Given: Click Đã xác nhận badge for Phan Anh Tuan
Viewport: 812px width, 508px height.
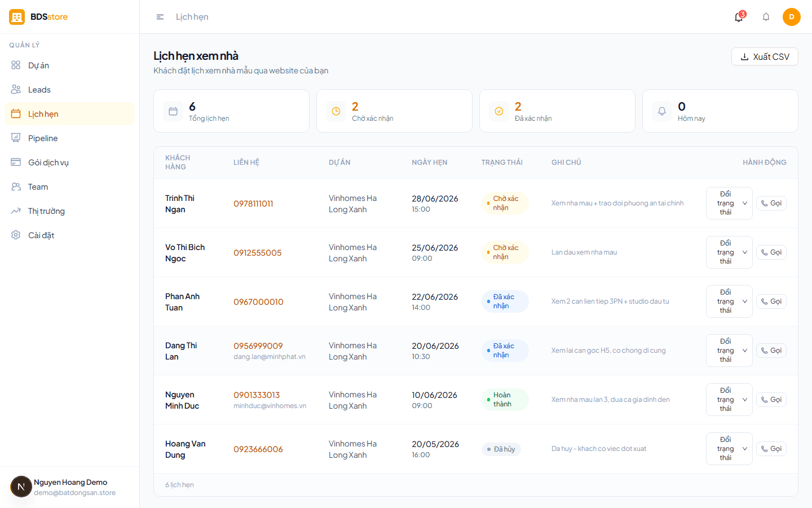Looking at the screenshot, I should [505, 301].
